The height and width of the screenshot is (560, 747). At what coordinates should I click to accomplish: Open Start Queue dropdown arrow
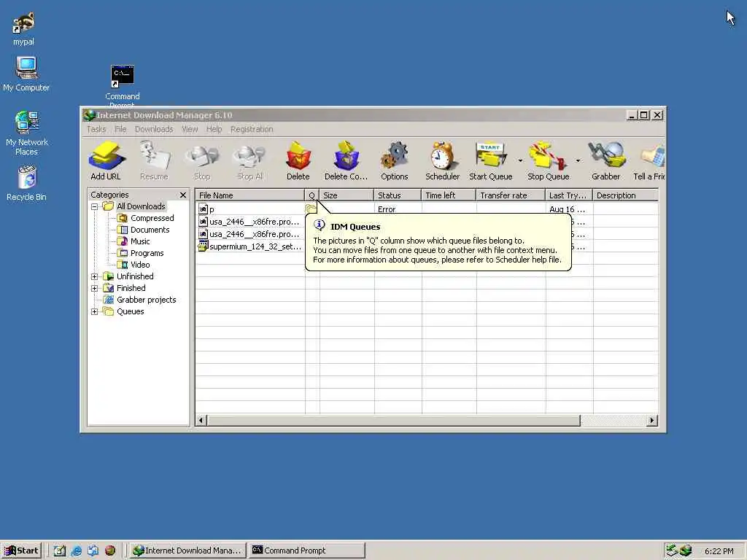click(520, 161)
